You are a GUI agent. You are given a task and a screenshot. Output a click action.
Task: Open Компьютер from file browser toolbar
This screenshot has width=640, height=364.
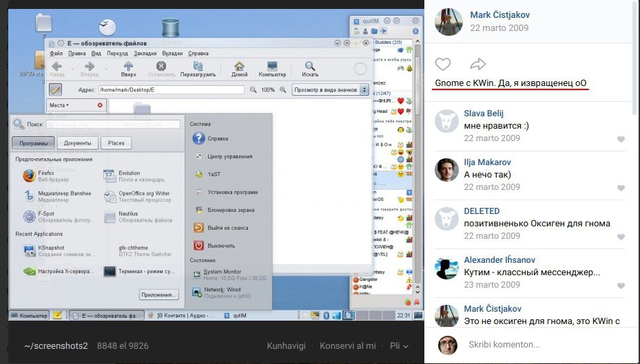click(272, 69)
